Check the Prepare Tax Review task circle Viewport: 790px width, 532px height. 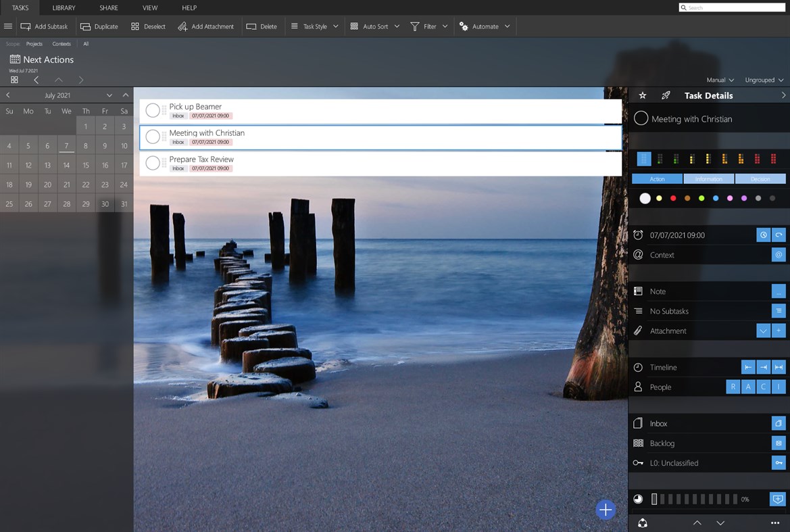(153, 163)
